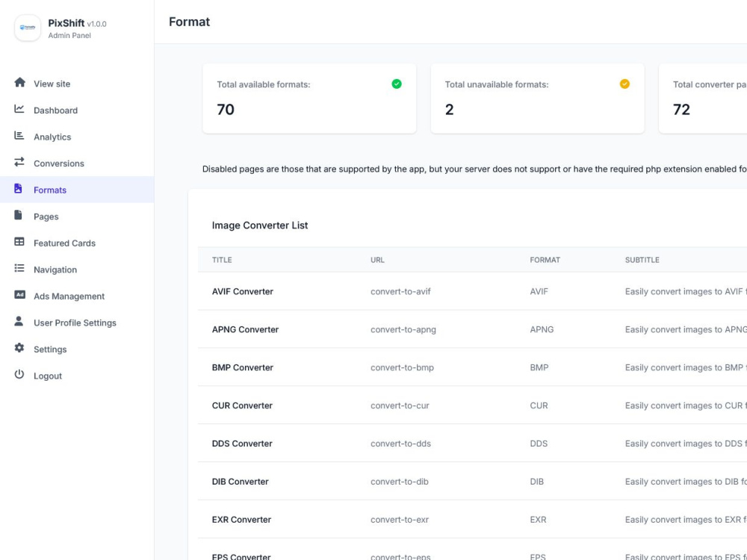Click the URL column header

377,260
